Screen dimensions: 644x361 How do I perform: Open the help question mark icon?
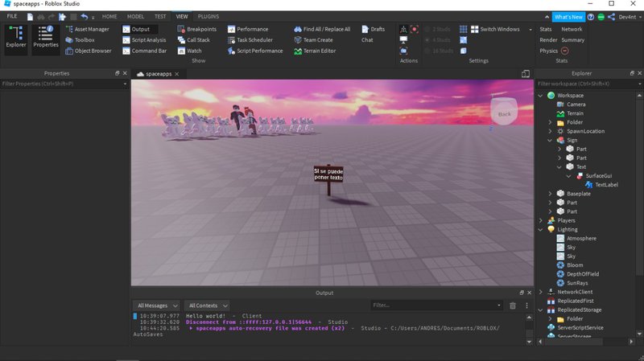tap(591, 17)
